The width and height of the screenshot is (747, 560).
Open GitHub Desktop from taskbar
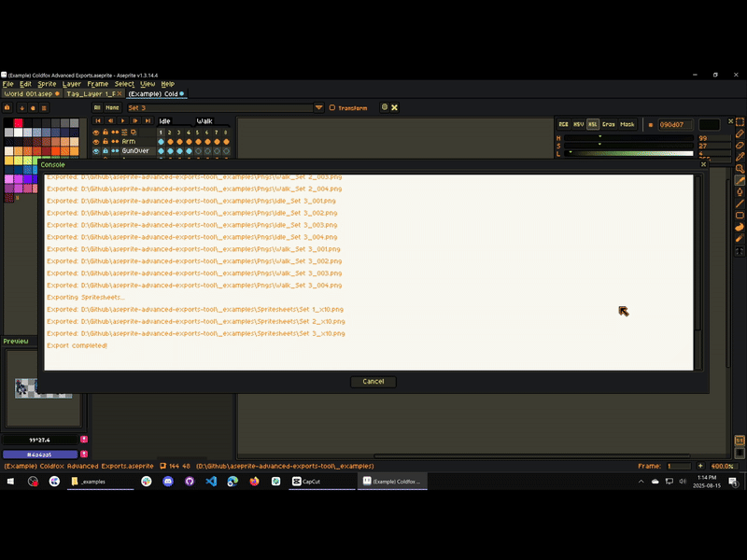coord(190,482)
